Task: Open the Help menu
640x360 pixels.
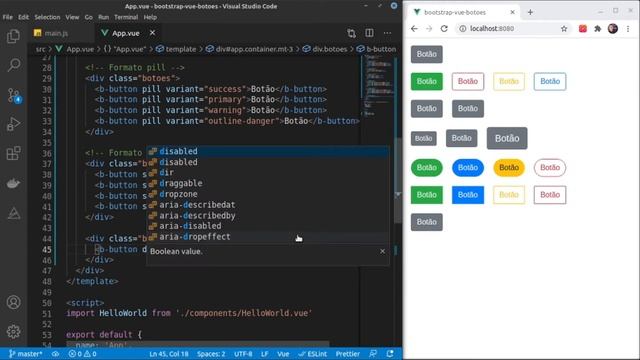Action: [x=150, y=17]
